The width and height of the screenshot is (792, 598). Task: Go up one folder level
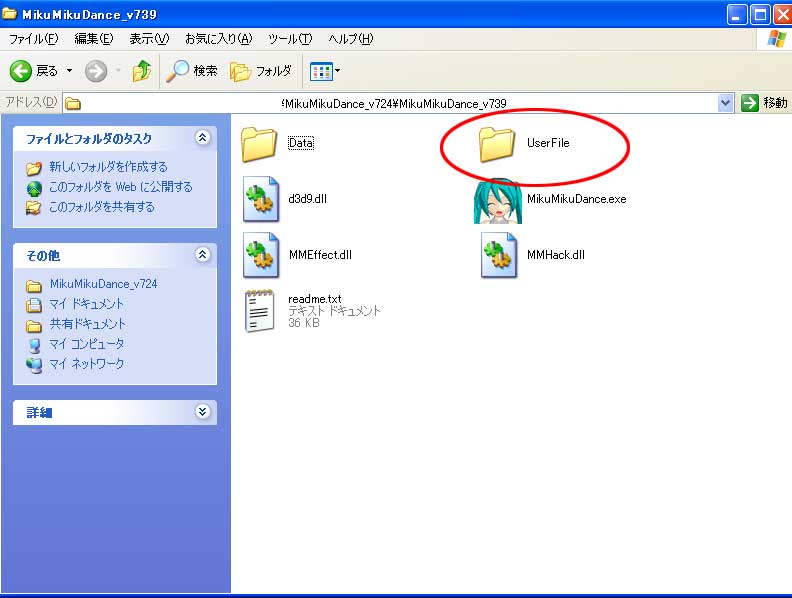point(142,71)
